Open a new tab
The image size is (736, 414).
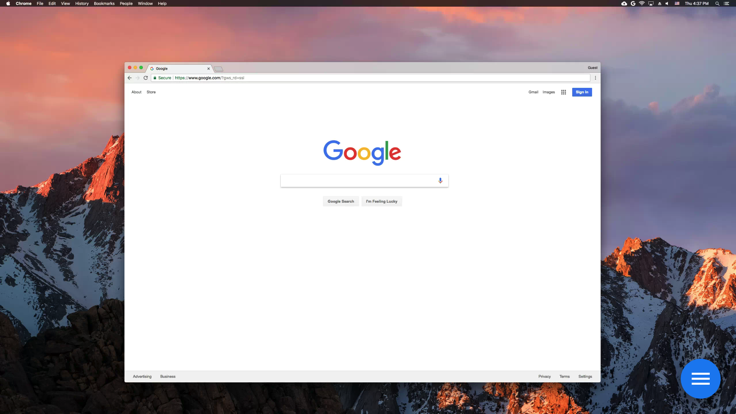click(219, 69)
